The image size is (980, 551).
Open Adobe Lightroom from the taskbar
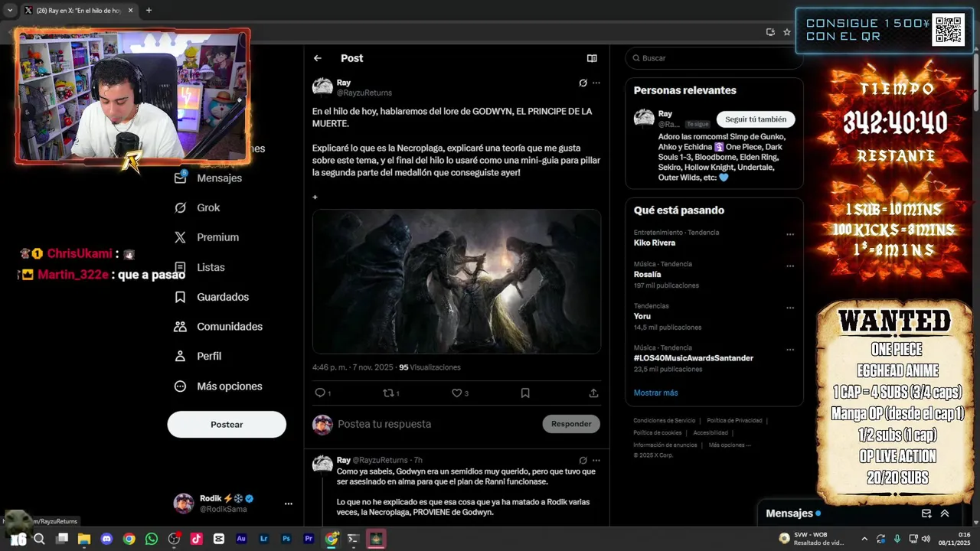(263, 539)
